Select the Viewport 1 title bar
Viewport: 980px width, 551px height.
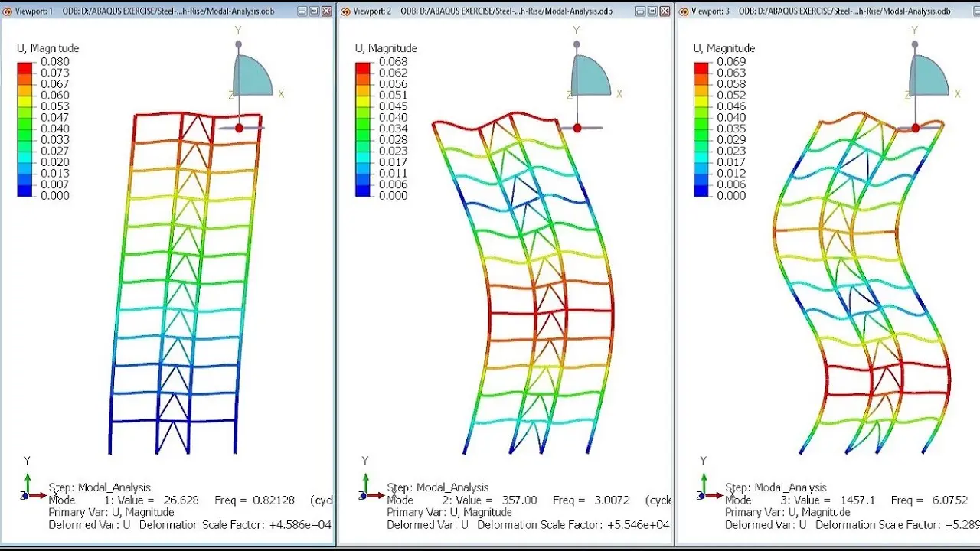point(168,11)
